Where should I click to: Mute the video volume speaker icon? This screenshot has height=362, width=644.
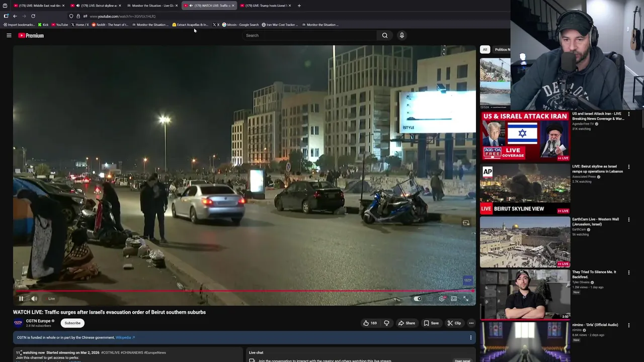[x=34, y=299]
